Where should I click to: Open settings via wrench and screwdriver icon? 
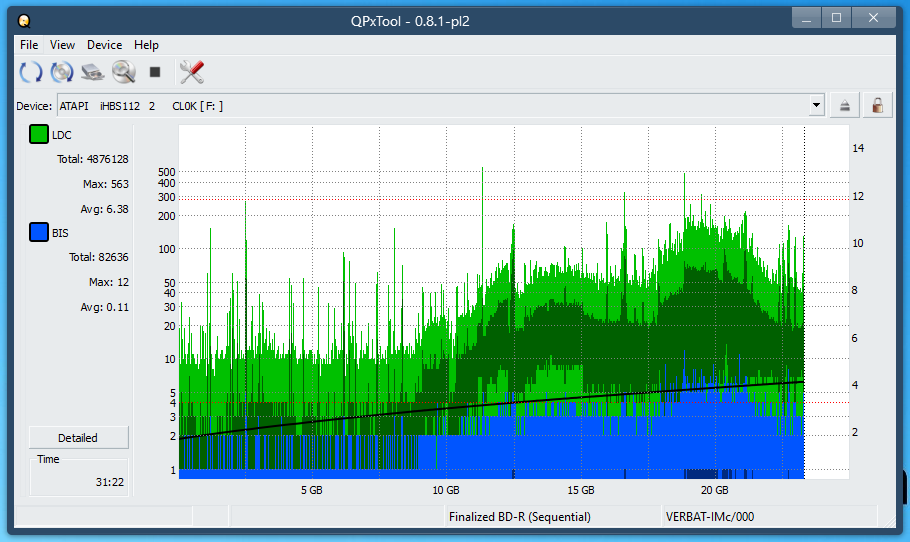(191, 72)
